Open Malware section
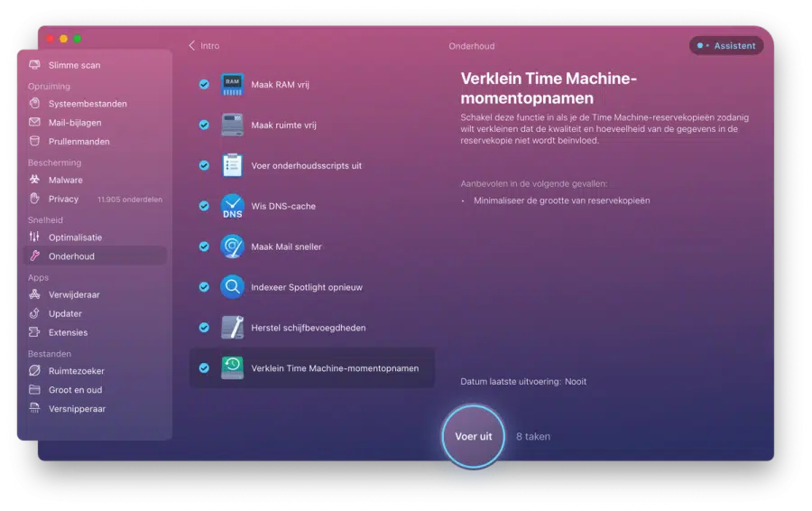Viewport: 812px width, 511px height. click(x=65, y=180)
